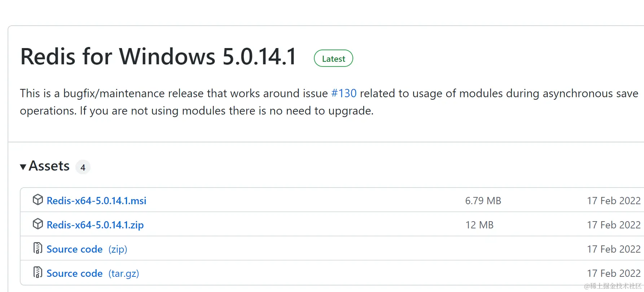Click the file icon beside Source code (zip)
The width and height of the screenshot is (644, 292).
(38, 248)
